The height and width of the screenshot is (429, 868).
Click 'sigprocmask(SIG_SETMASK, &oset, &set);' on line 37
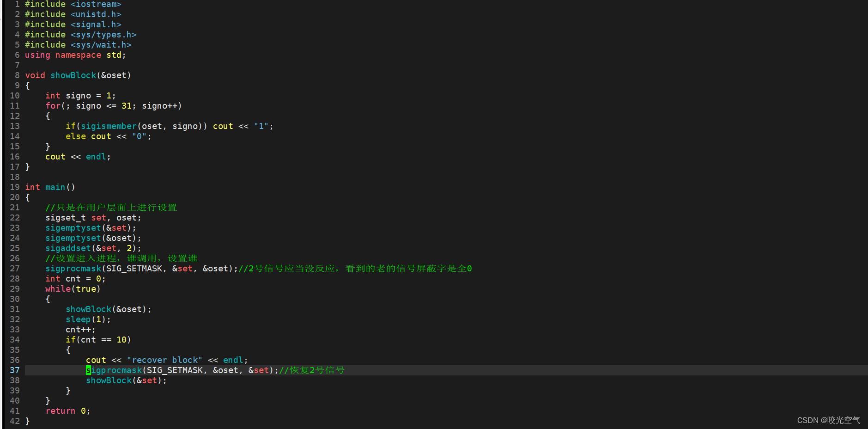pos(182,370)
